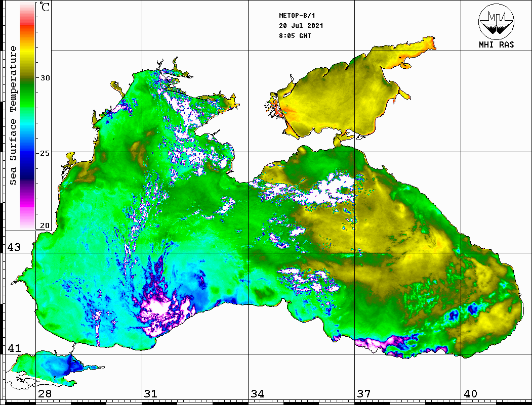Select the date '20 Jul 2021'

(301, 26)
